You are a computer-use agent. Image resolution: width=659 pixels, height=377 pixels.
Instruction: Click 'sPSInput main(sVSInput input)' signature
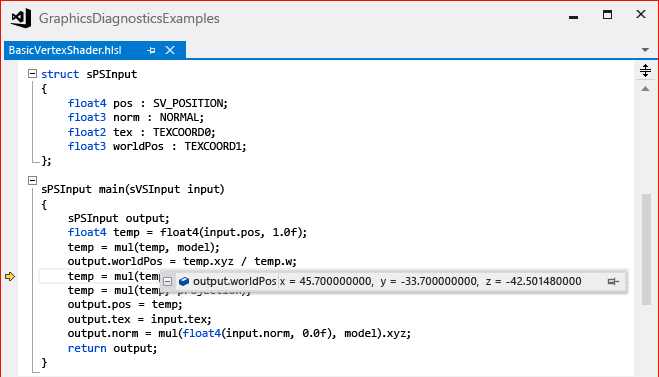pos(133,189)
